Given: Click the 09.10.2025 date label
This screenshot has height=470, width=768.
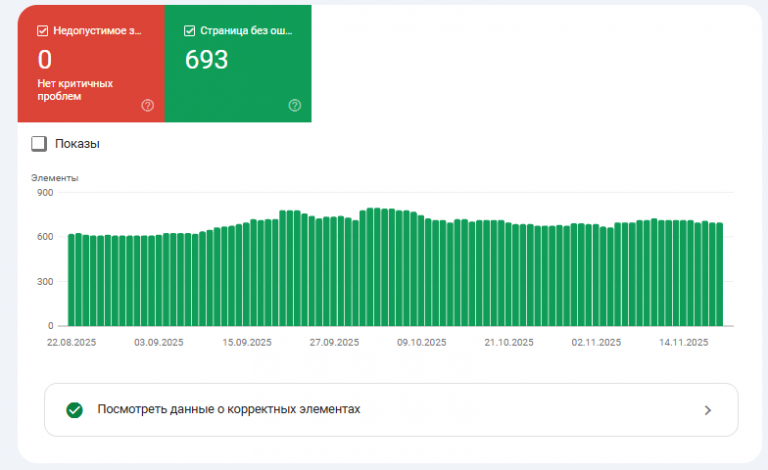Looking at the screenshot, I should point(422,342).
